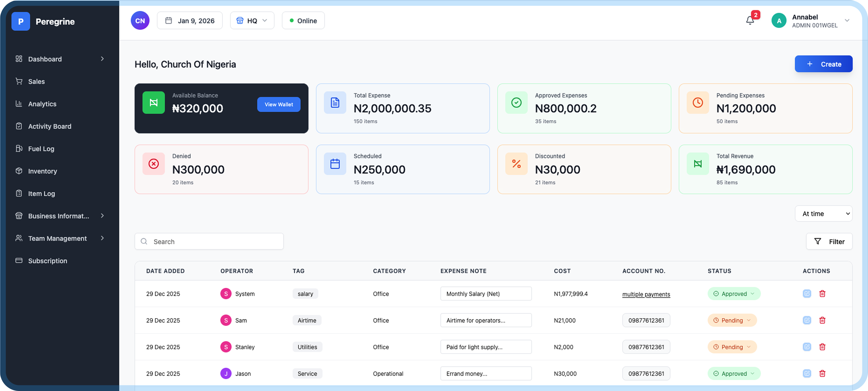Select the Item Log icon
Viewport: 868px width, 391px height.
pos(19,193)
